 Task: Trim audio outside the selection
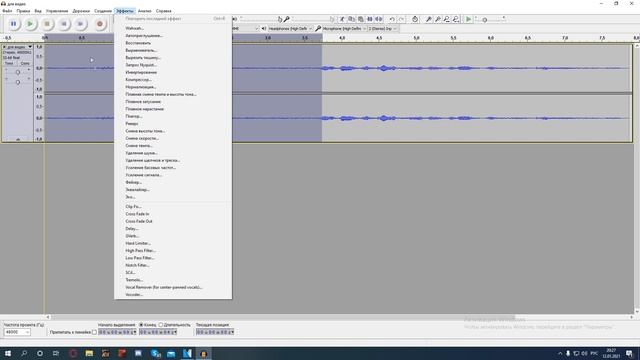(370, 19)
